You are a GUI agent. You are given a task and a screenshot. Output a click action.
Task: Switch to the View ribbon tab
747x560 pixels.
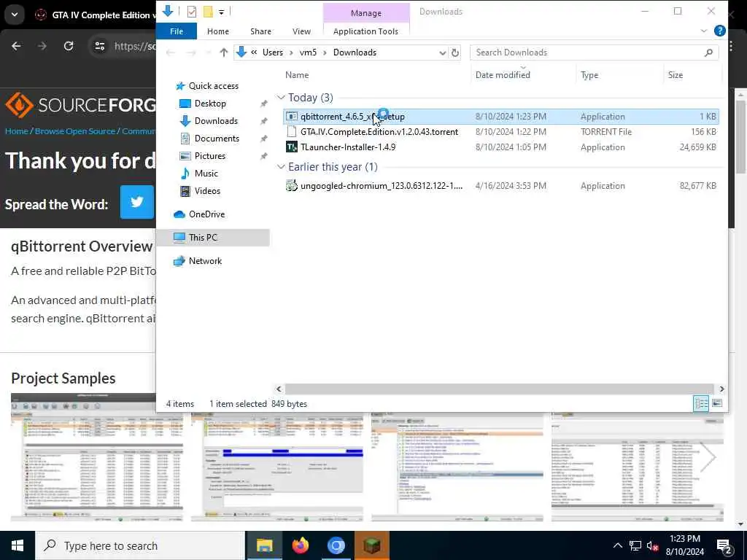pos(301,31)
